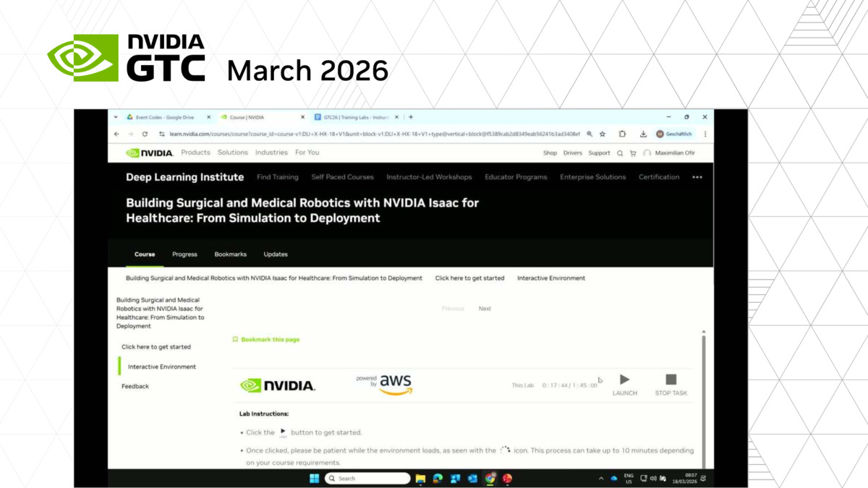The image size is (868, 488).
Task: Click the NVIDIA logo in the lab panel
Action: point(278,385)
